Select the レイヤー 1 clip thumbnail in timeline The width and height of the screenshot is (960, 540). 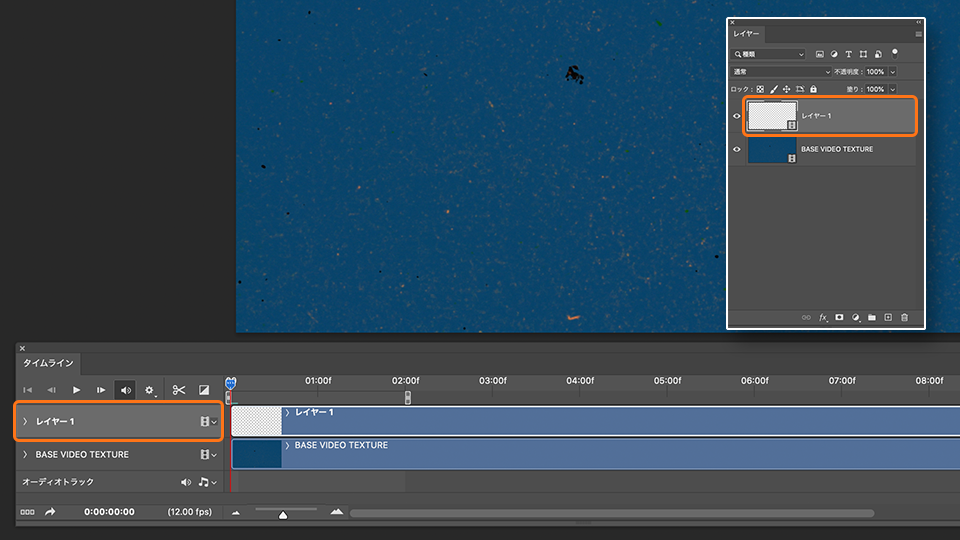(x=257, y=421)
